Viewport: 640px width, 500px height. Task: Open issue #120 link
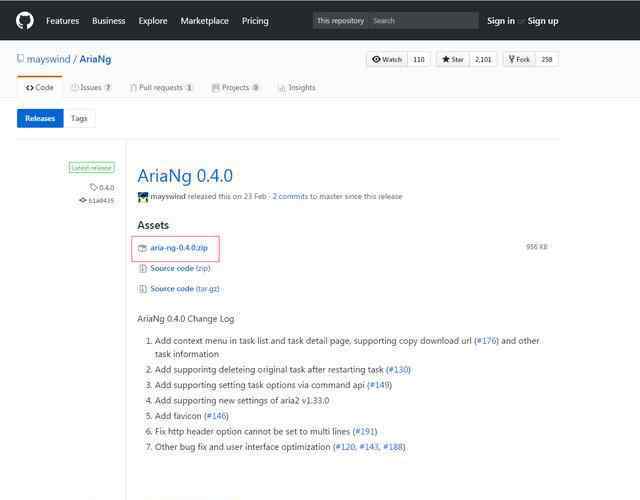(x=345, y=447)
